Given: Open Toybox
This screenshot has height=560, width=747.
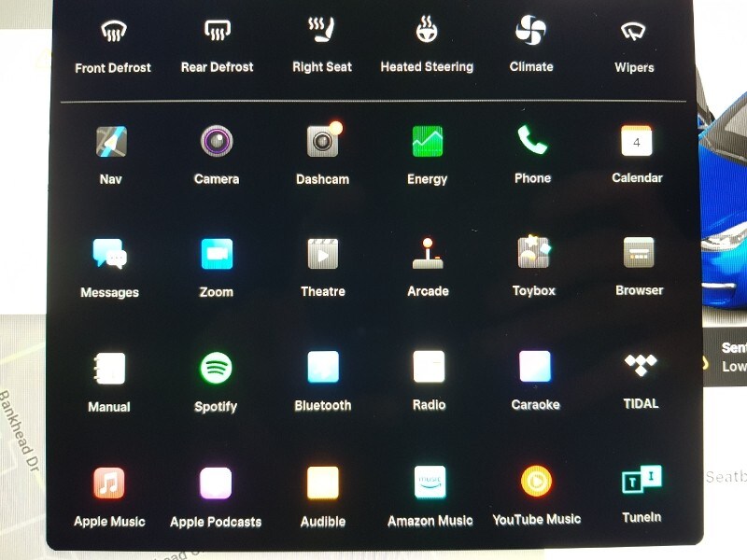Looking at the screenshot, I should [x=534, y=253].
